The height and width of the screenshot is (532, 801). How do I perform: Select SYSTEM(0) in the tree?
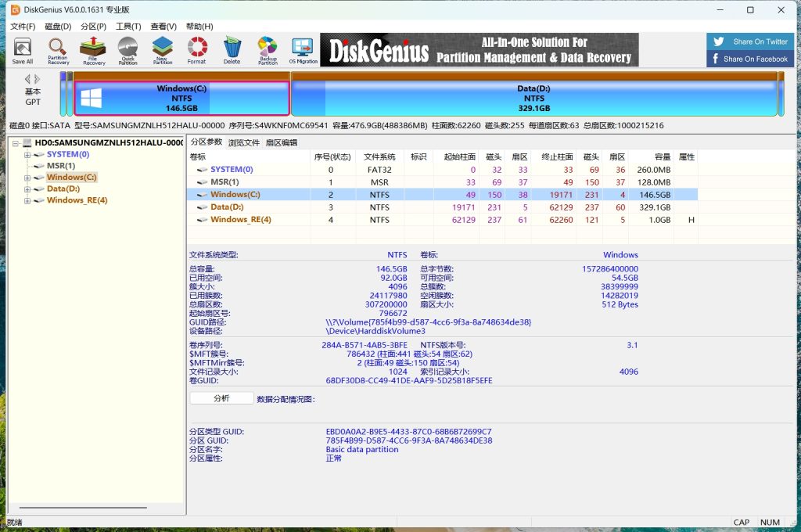(68, 154)
